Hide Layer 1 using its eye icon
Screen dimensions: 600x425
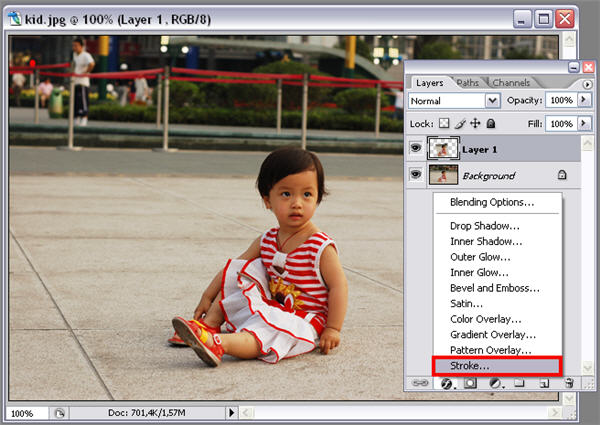(415, 149)
